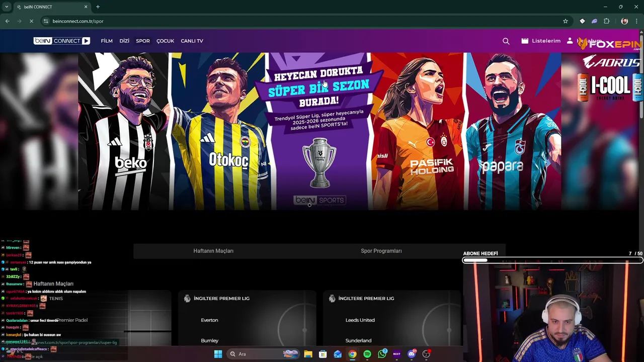The image size is (644, 362).
Task: Close the beIN CONNECT tab
Action: point(86,7)
